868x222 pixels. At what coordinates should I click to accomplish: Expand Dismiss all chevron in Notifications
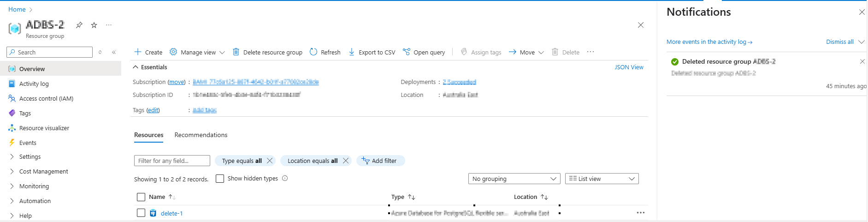861,42
